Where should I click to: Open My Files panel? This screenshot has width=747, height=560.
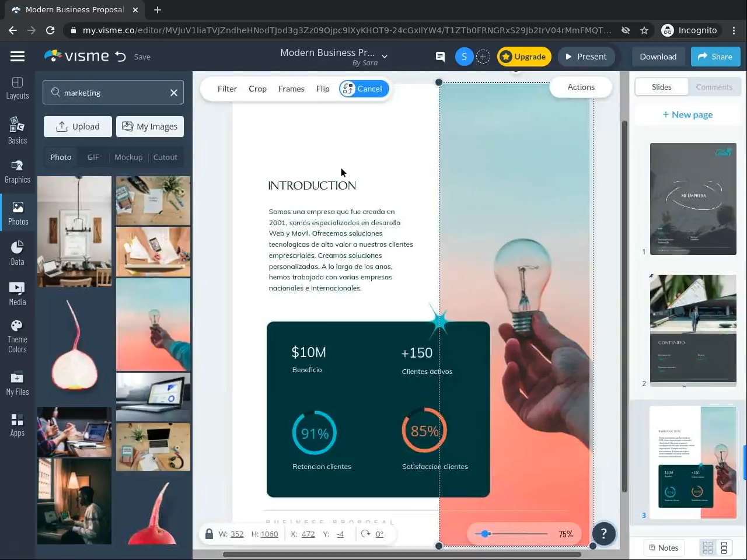coord(18,384)
